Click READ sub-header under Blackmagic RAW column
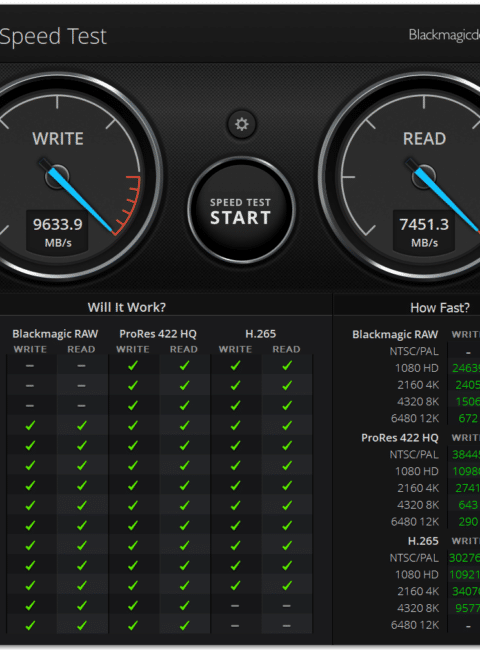The image size is (480, 650). [81, 349]
